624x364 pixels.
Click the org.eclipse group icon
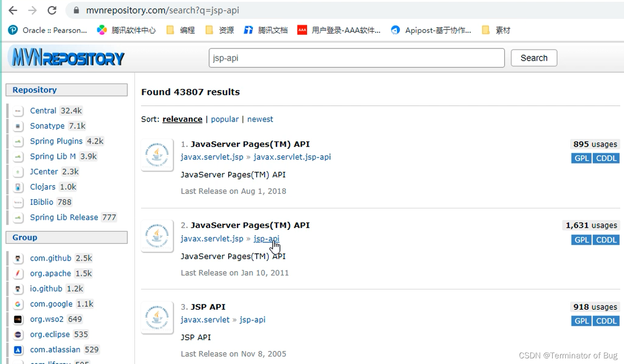pos(18,334)
